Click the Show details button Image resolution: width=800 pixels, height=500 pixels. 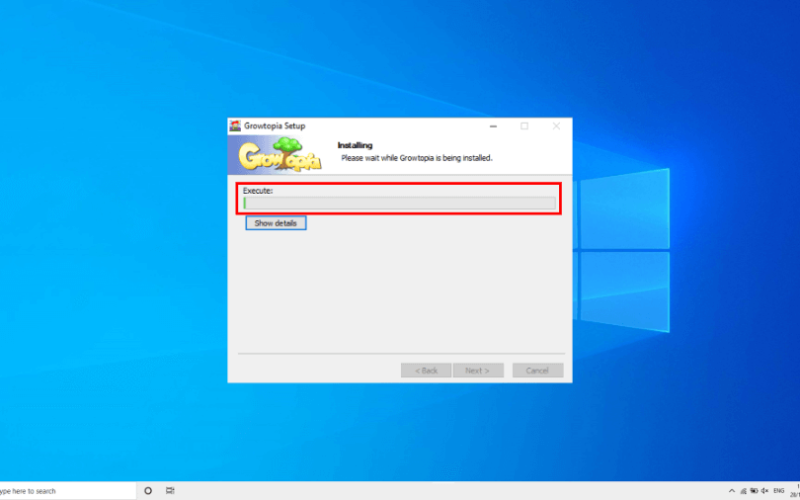pyautogui.click(x=276, y=223)
